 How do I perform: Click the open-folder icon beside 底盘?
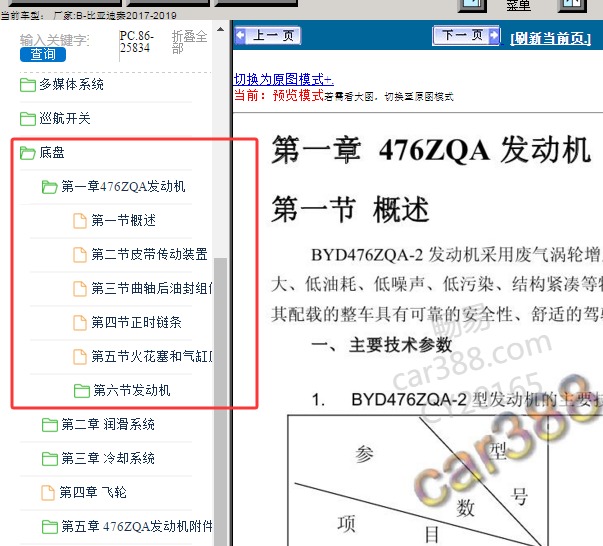click(28, 153)
